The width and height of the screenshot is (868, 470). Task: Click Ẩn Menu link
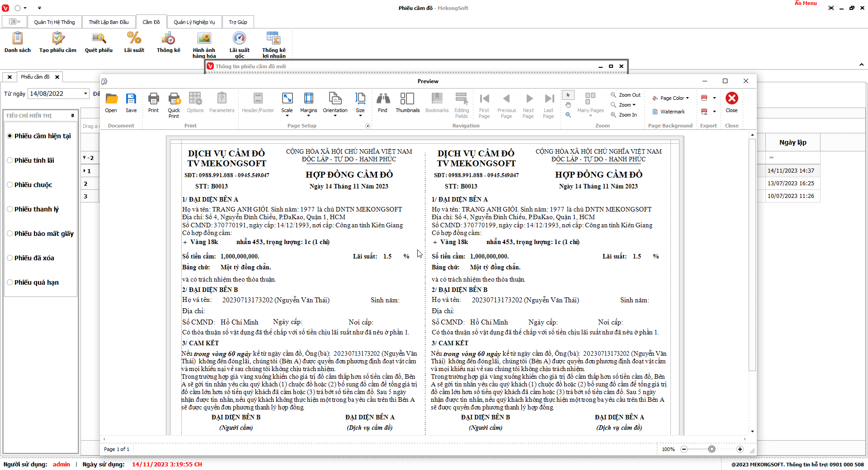tap(806, 3)
